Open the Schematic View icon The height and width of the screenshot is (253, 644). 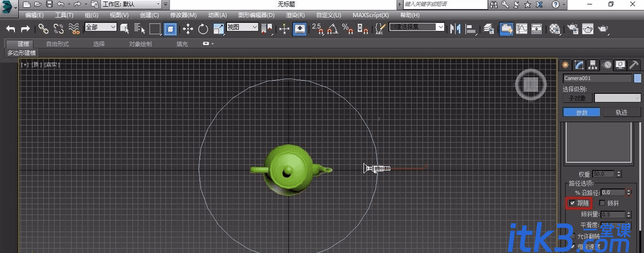(x=537, y=28)
